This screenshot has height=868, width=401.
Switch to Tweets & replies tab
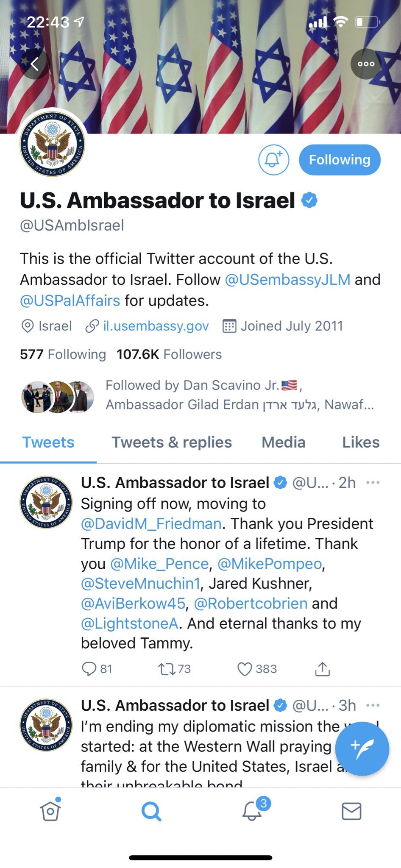coord(172,442)
